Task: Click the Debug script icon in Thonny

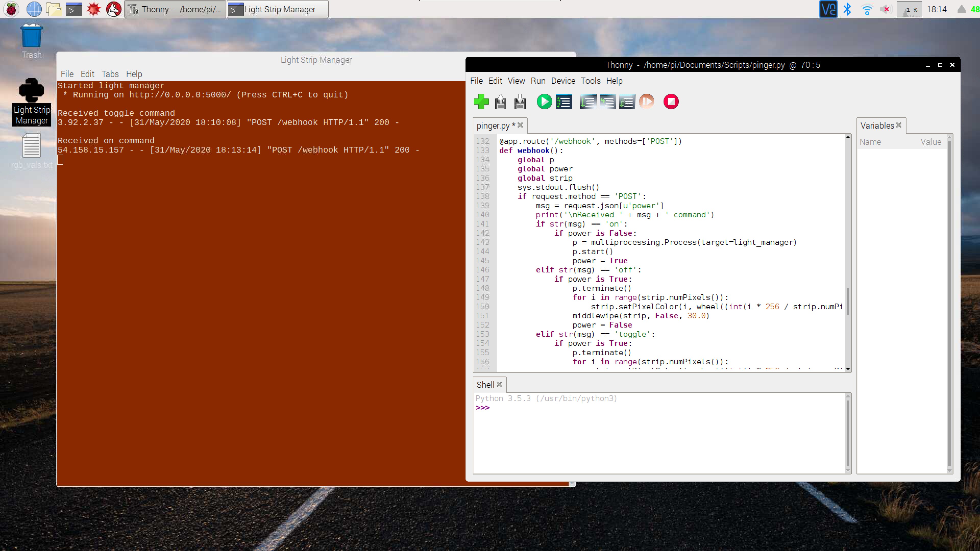Action: click(x=564, y=102)
